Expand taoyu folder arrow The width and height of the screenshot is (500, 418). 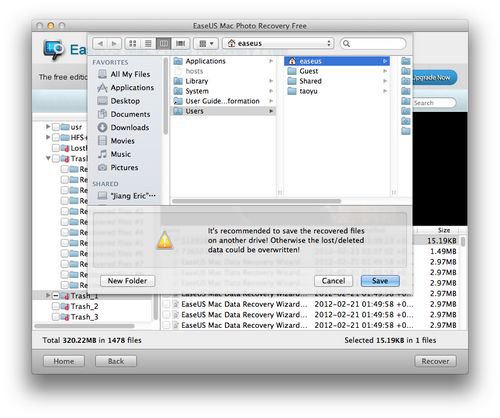click(385, 91)
